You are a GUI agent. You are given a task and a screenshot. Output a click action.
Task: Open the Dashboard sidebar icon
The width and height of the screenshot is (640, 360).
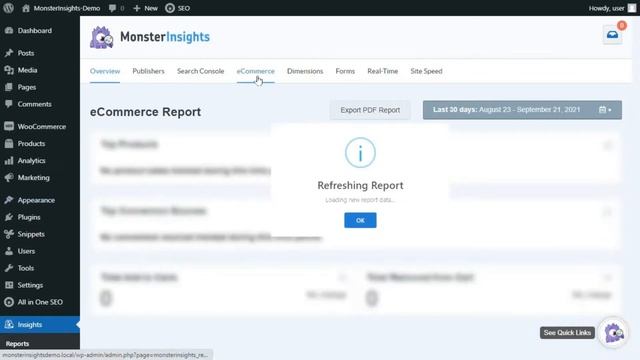tap(9, 31)
